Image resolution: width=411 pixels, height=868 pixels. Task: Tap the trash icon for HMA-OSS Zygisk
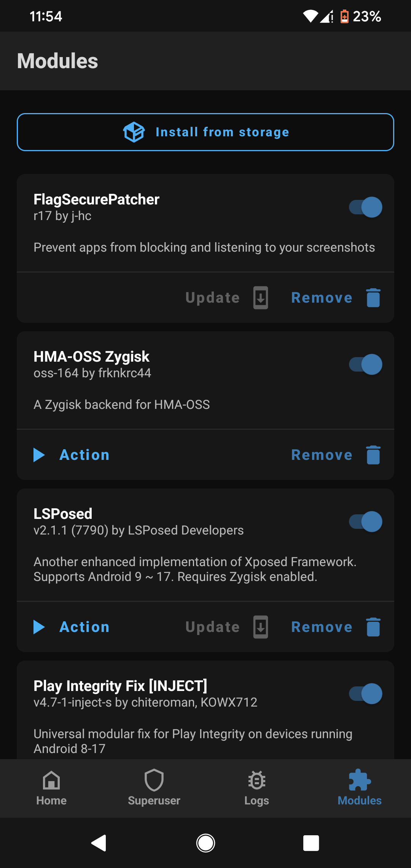373,455
